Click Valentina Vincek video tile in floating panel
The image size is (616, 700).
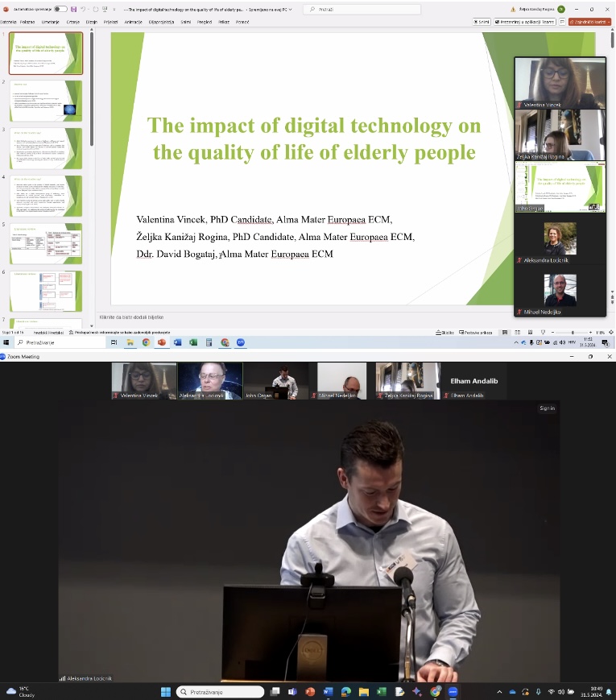pyautogui.click(x=560, y=83)
